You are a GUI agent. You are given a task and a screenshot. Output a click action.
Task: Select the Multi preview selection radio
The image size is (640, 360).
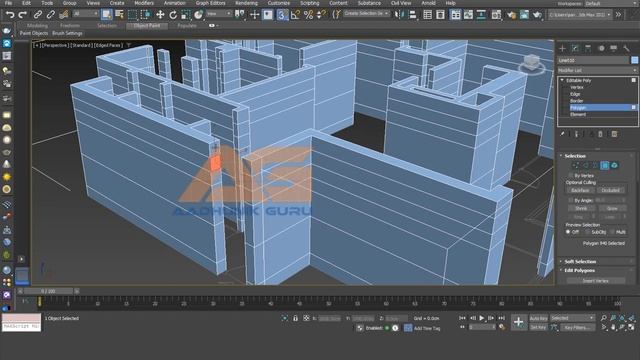click(x=612, y=232)
